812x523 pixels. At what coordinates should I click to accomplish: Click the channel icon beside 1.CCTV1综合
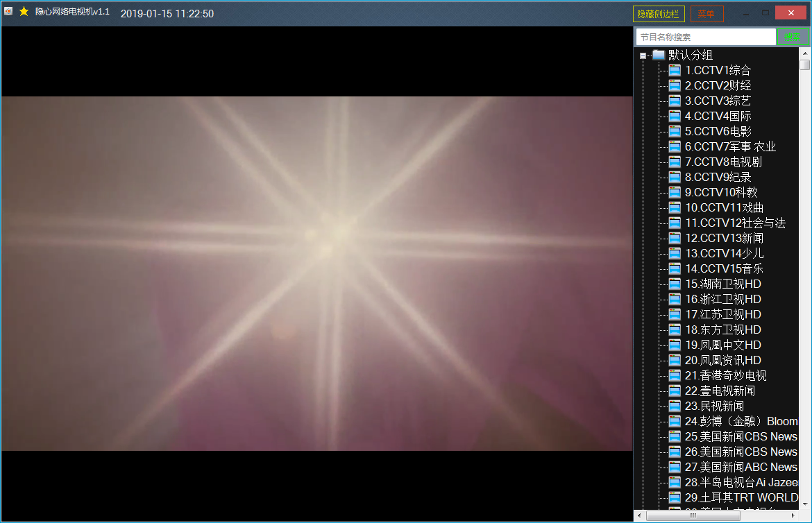675,70
